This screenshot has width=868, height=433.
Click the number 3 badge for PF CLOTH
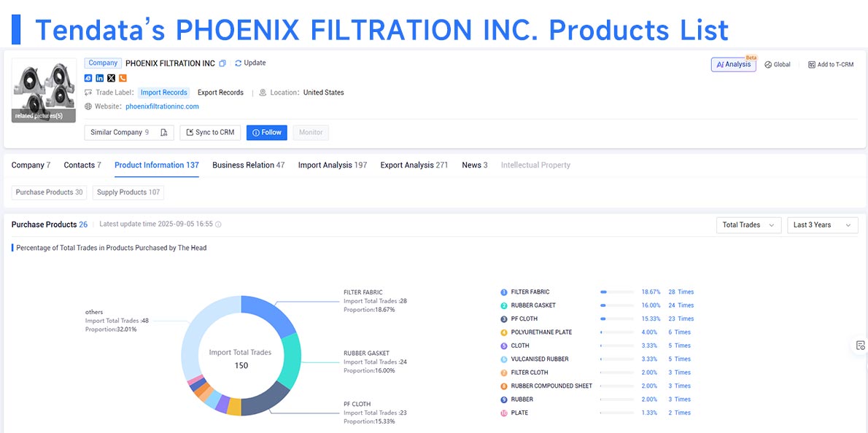(x=504, y=319)
